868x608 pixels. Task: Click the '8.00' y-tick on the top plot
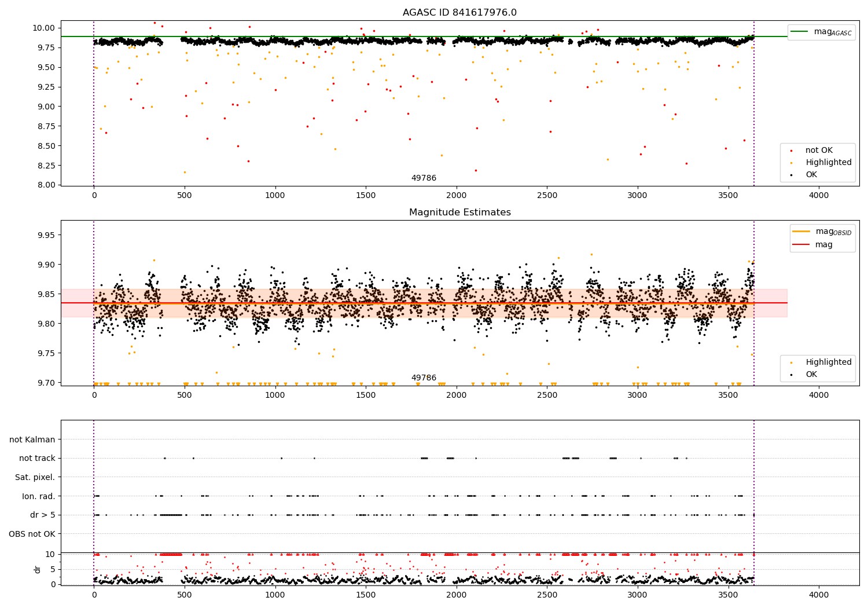pyautogui.click(x=46, y=185)
